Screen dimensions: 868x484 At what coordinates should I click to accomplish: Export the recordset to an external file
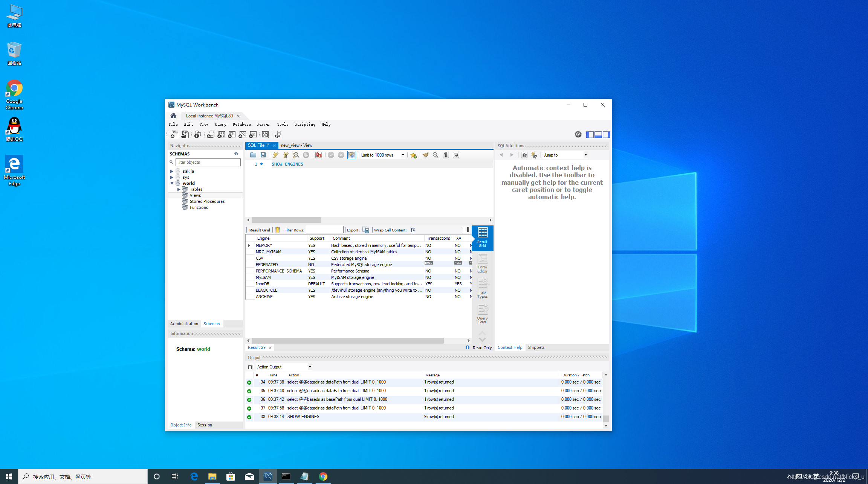tap(366, 230)
